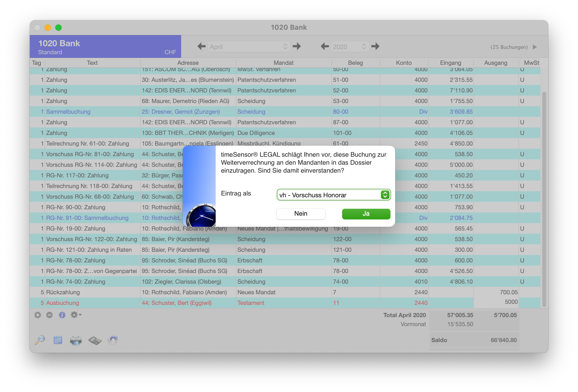Click '95: Schroder' in Z…von Gegenpartei row

(185, 271)
